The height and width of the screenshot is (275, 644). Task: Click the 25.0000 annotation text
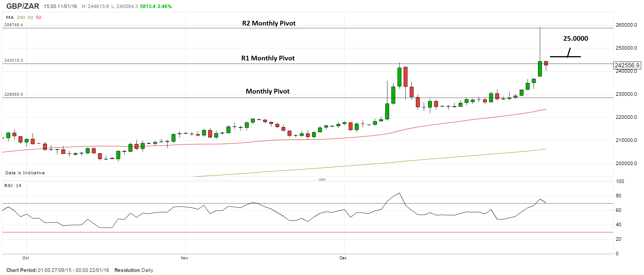[x=575, y=38]
